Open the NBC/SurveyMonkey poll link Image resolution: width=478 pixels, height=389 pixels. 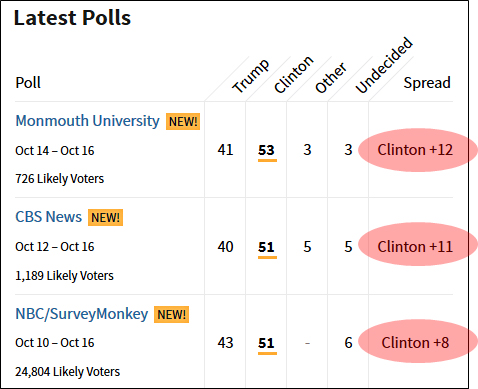pos(82,314)
